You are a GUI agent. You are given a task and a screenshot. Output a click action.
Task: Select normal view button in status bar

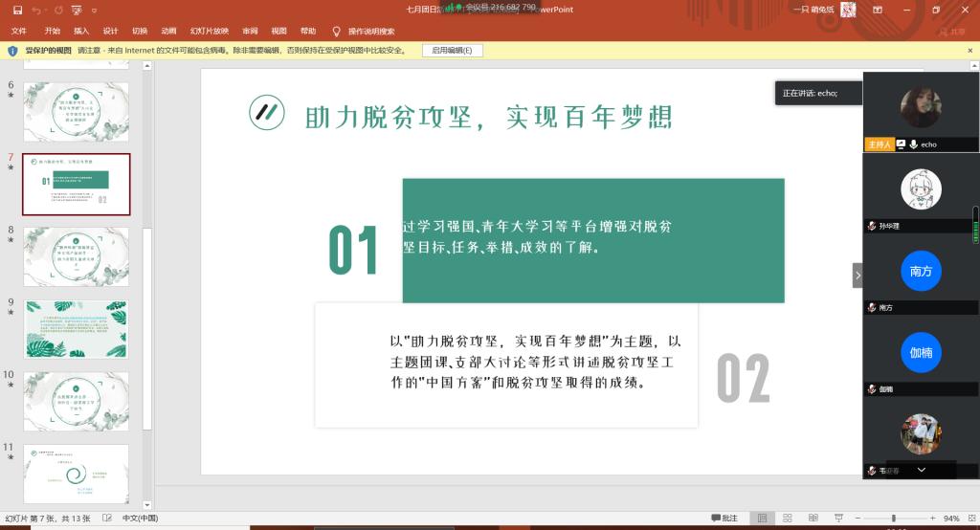point(760,519)
